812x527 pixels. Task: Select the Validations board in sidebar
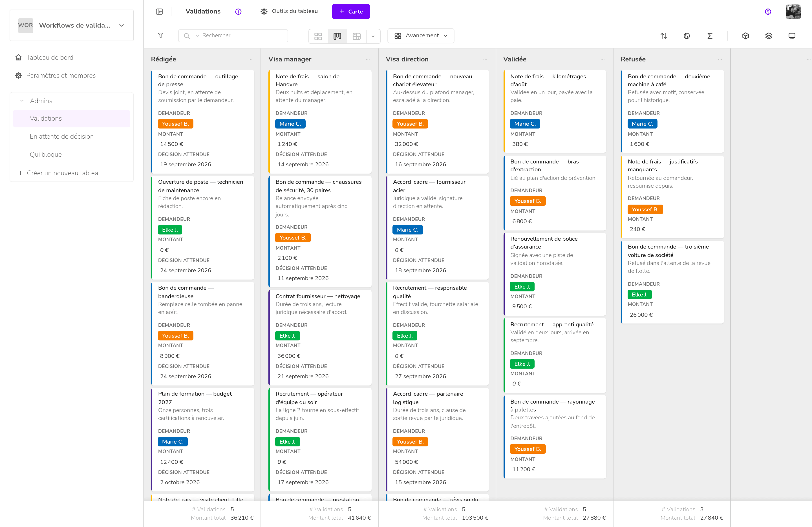click(x=72, y=118)
